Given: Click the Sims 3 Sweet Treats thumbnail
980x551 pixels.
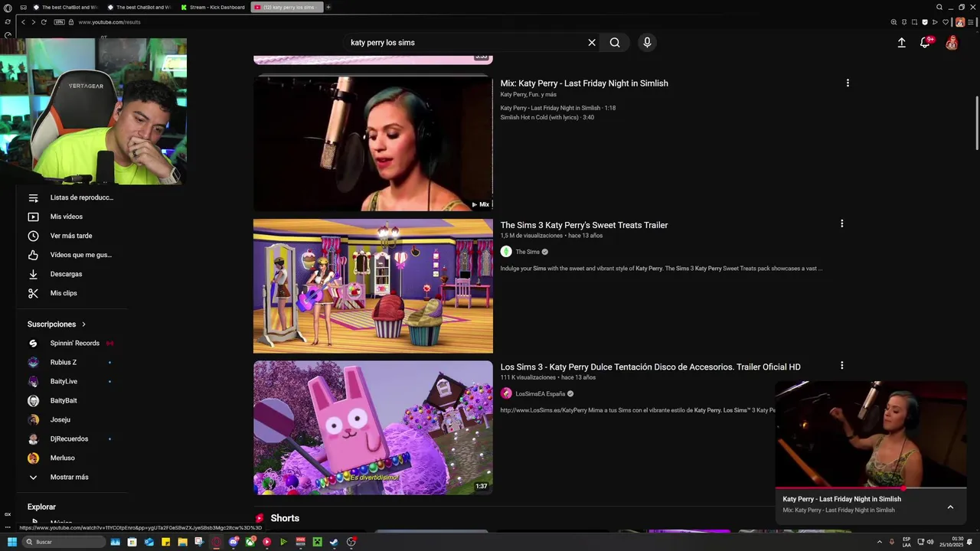Looking at the screenshot, I should (x=373, y=286).
